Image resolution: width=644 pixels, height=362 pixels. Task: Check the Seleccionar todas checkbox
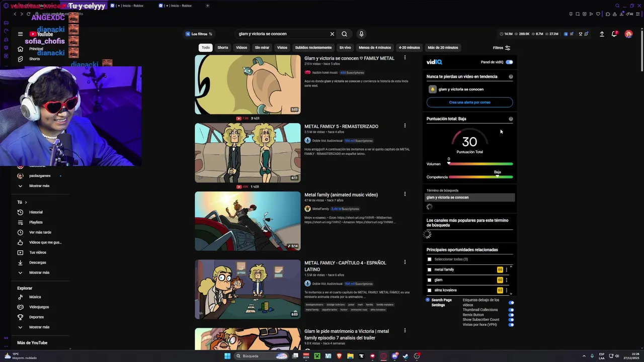click(x=429, y=259)
